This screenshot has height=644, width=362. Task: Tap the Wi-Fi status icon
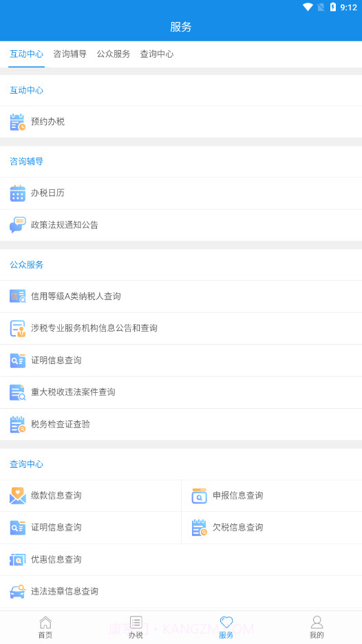tap(308, 7)
